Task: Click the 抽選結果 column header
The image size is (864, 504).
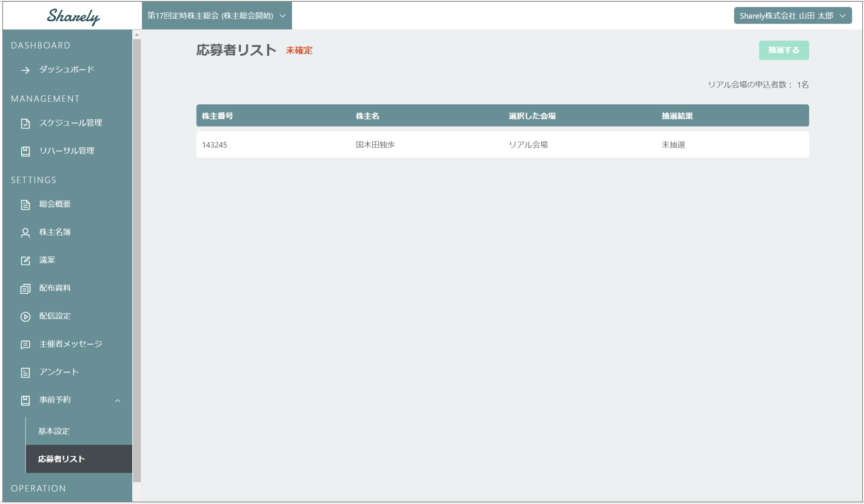Action: point(677,116)
